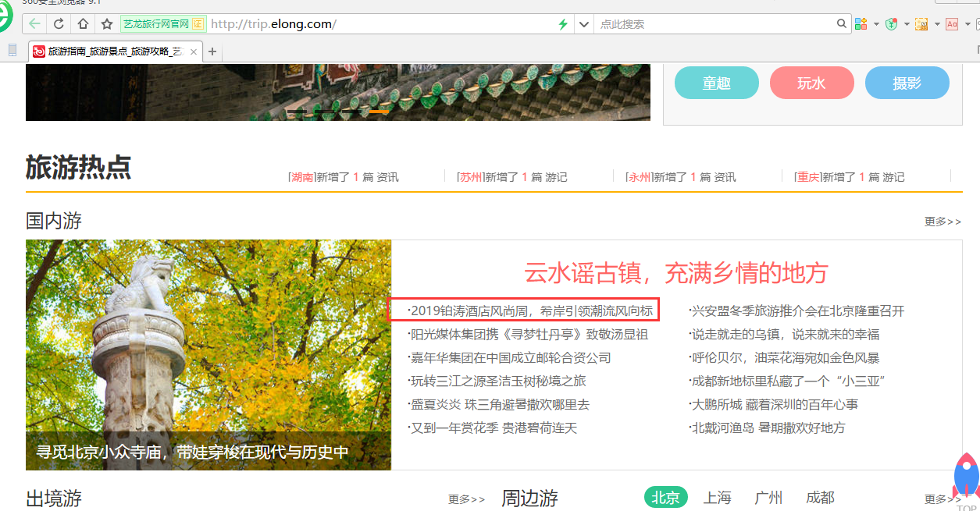Focus the 点此搜索 search box

[x=715, y=24]
